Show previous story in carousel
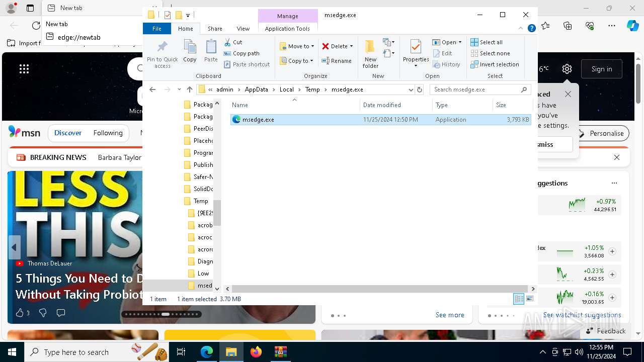The image size is (644, 362). point(14,247)
